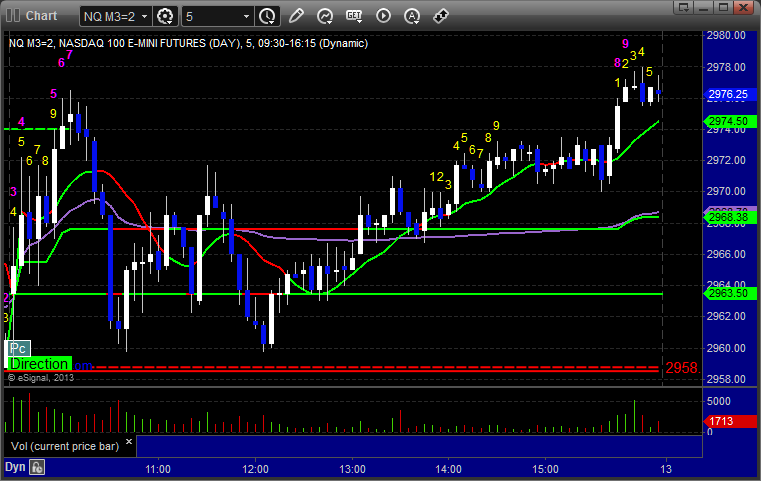Click the 2980.00 price axis label
This screenshot has width=761, height=481.
726,35
